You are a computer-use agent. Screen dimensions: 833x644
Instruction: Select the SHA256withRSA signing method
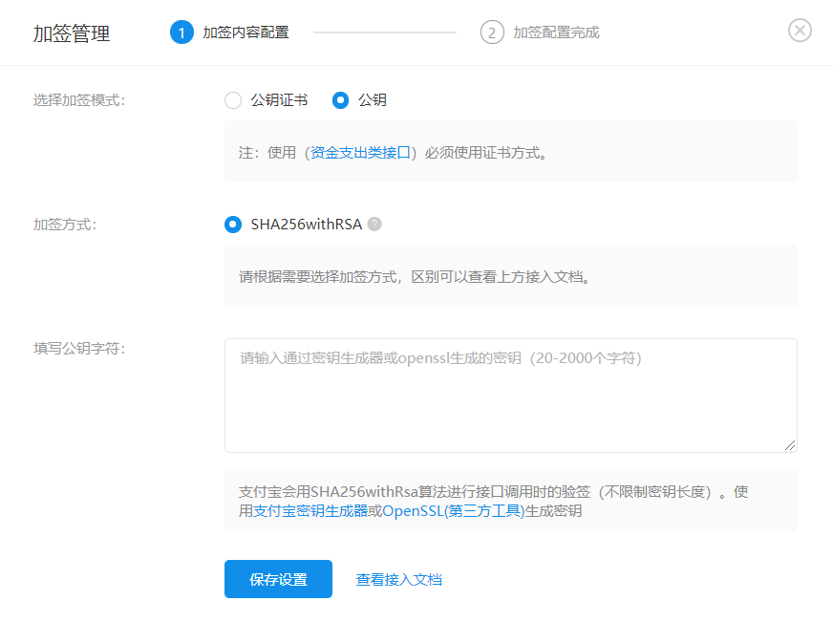233,225
